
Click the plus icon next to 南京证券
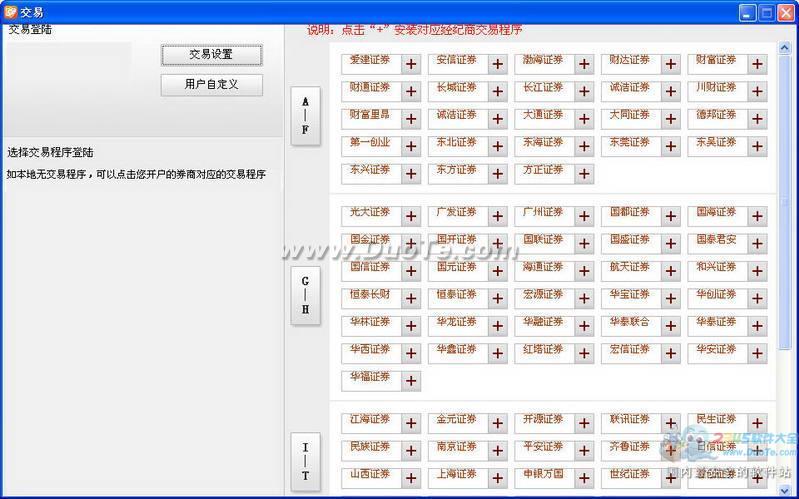[497, 451]
